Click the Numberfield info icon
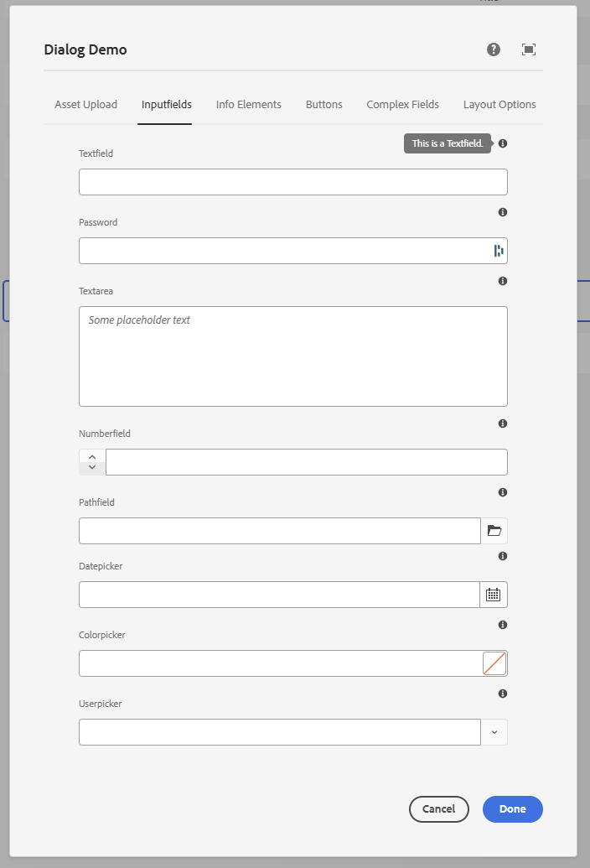The height and width of the screenshot is (868, 590). click(502, 424)
